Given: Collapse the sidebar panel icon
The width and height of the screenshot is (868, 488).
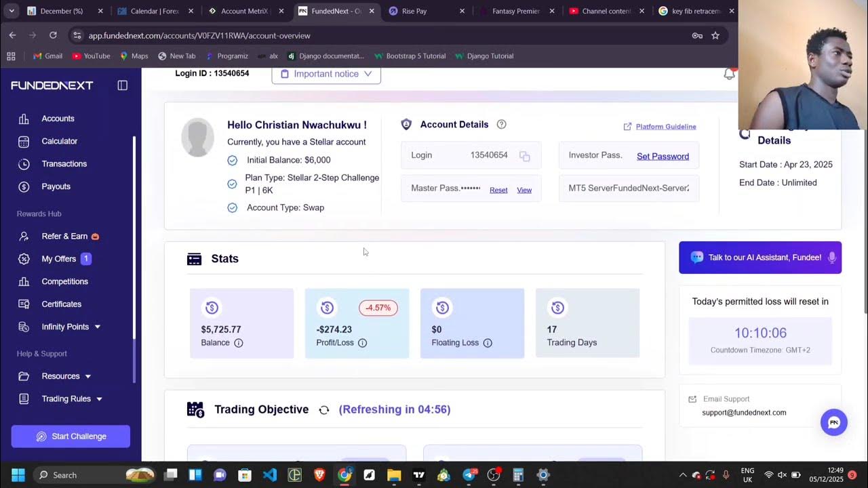Looking at the screenshot, I should click(x=122, y=85).
